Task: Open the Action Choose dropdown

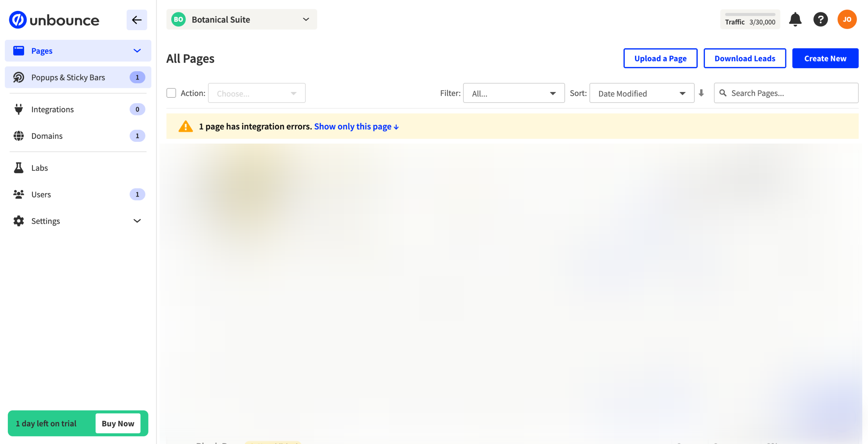Action: 256,93
